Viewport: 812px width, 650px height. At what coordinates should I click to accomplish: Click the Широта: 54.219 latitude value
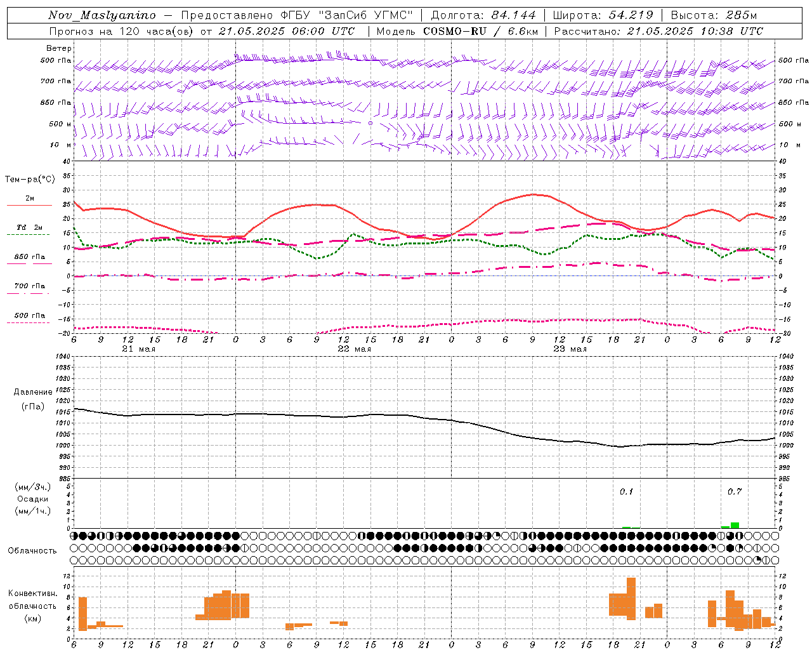point(603,15)
